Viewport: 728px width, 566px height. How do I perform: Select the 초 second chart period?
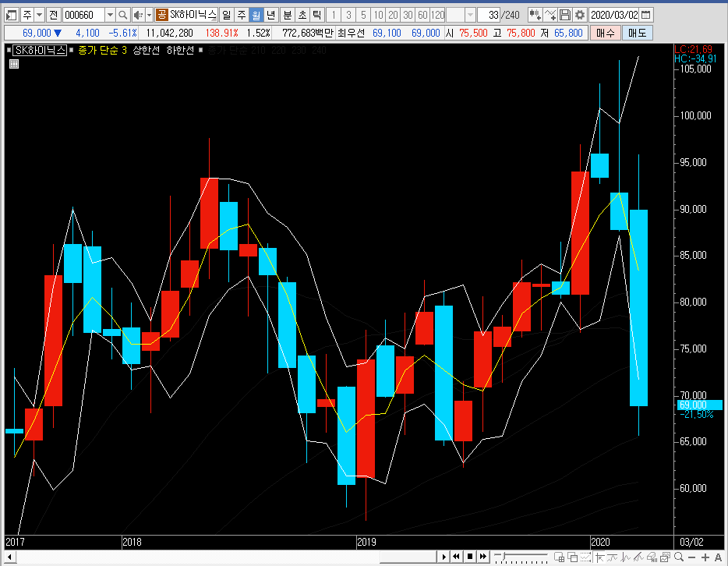(x=302, y=16)
